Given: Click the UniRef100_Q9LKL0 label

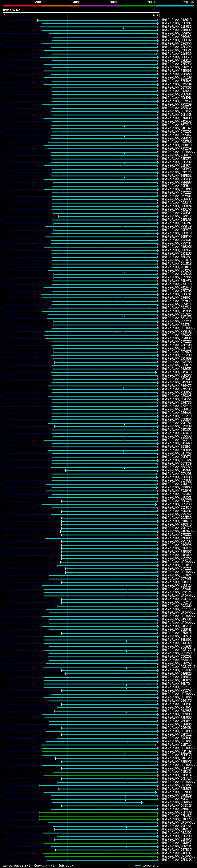Looking at the screenshot, I should click(x=177, y=60).
